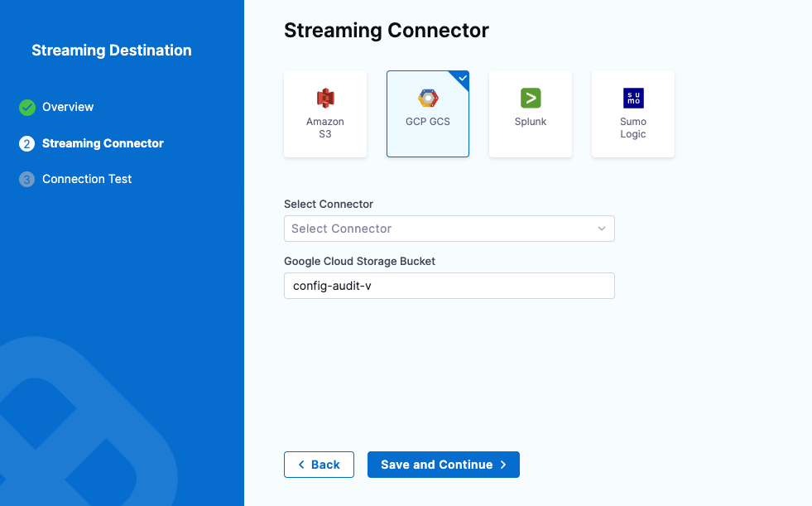Click the step 2 number circle
This screenshot has height=506, width=812.
27,143
